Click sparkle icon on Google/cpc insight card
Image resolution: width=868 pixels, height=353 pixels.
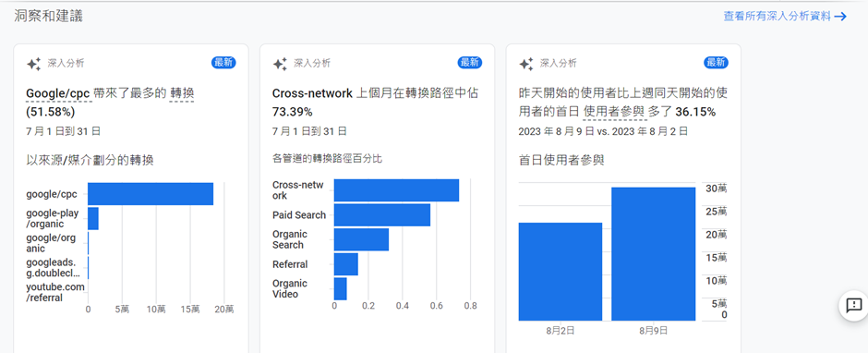pyautogui.click(x=33, y=64)
